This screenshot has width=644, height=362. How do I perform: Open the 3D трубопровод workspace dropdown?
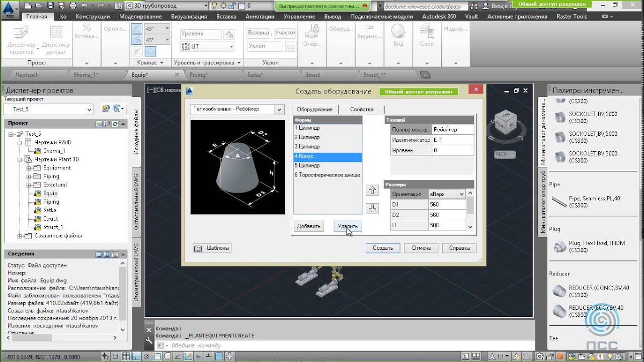click(205, 6)
